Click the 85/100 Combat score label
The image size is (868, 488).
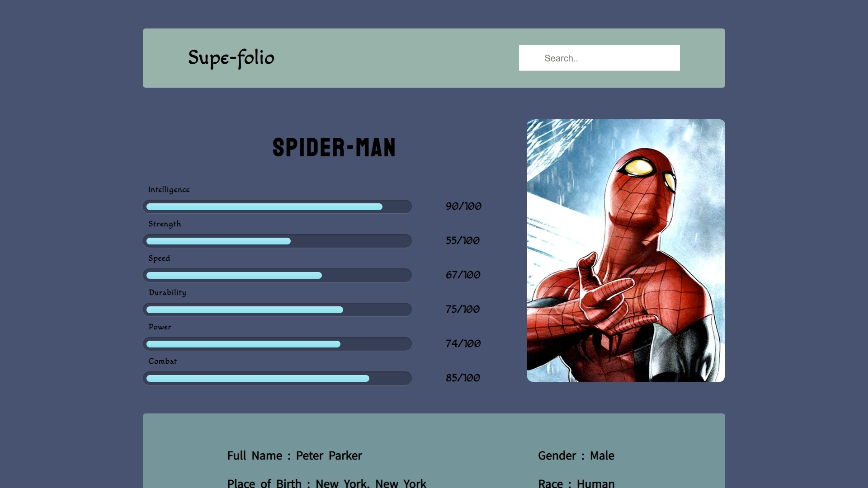coord(462,378)
